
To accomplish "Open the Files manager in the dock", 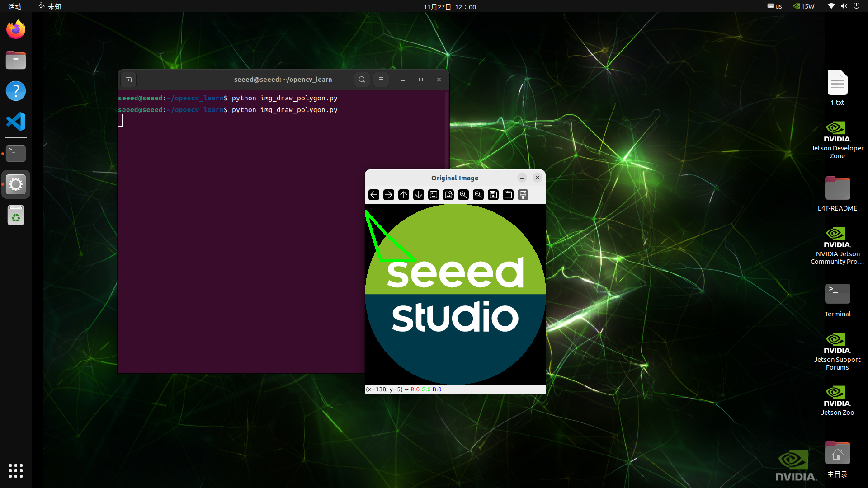I will [x=16, y=60].
